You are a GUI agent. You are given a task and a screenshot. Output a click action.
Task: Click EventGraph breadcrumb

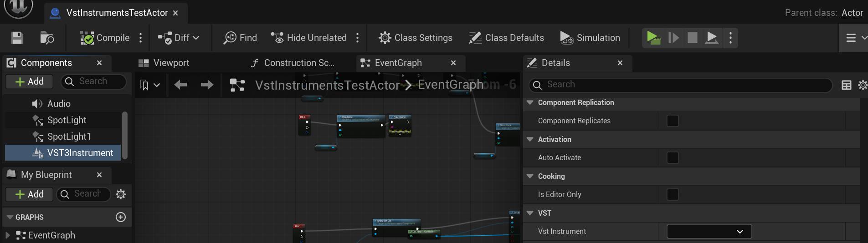tap(450, 85)
